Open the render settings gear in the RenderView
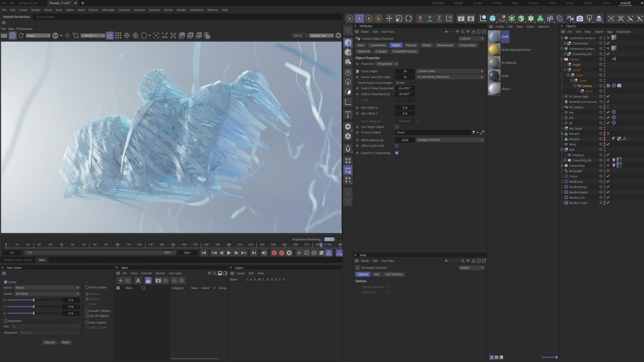Screen dimensions: 644x362 coord(338,35)
